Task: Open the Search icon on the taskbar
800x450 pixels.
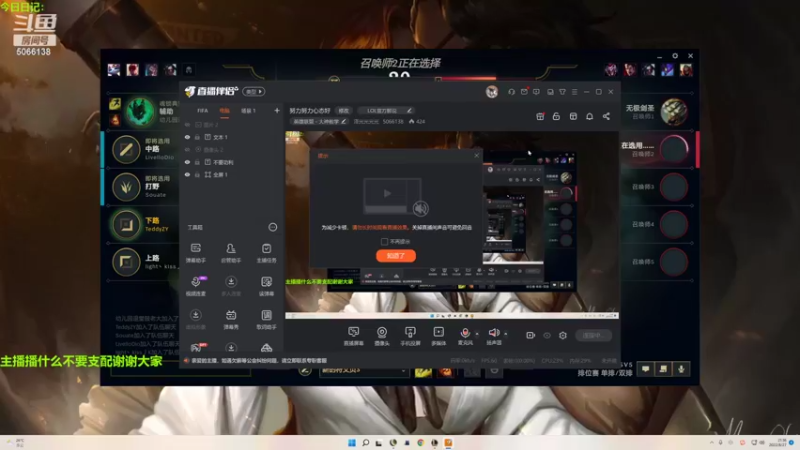Action: point(366,442)
